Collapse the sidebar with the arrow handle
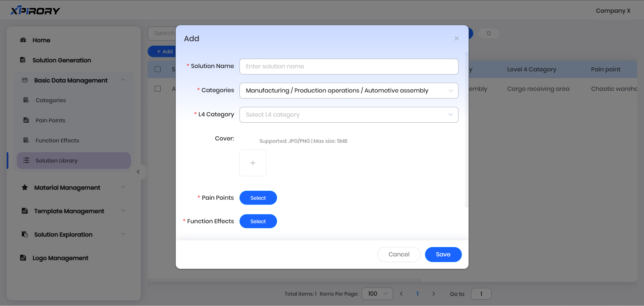The image size is (644, 306). (x=138, y=172)
